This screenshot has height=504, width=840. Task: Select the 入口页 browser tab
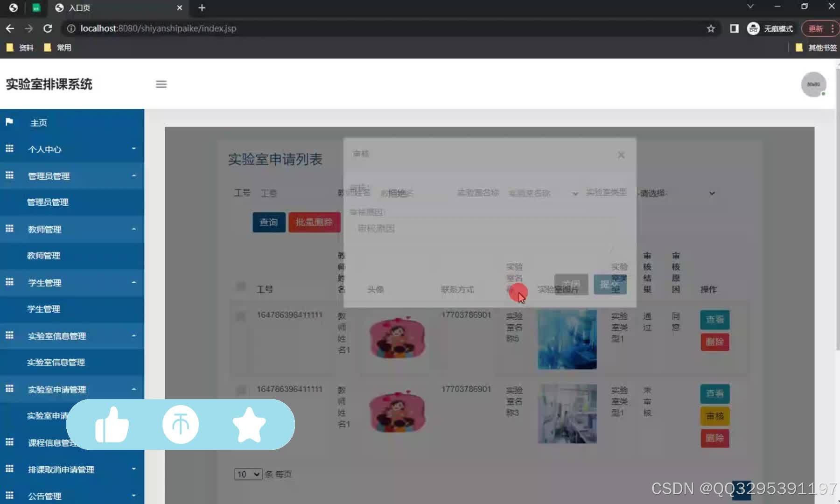point(119,8)
